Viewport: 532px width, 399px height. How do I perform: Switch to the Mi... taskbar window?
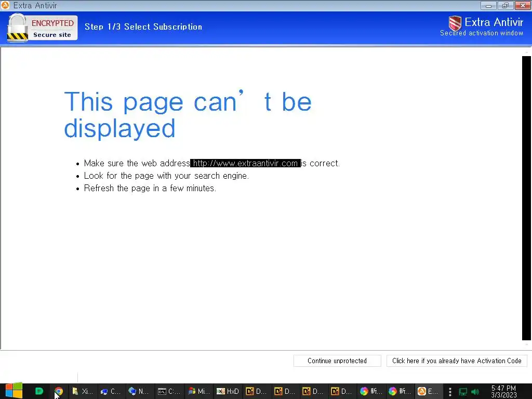pyautogui.click(x=199, y=391)
